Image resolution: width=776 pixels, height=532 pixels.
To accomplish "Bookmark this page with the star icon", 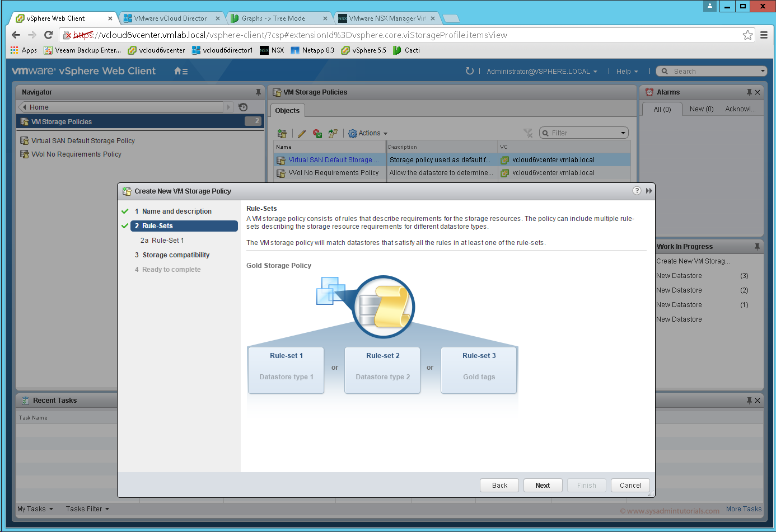I will click(747, 35).
